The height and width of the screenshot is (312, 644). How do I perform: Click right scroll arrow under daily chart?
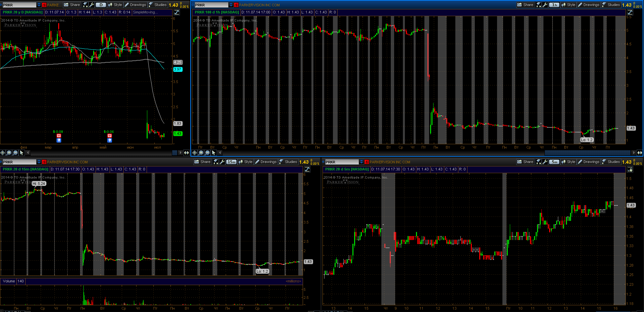[181, 153]
